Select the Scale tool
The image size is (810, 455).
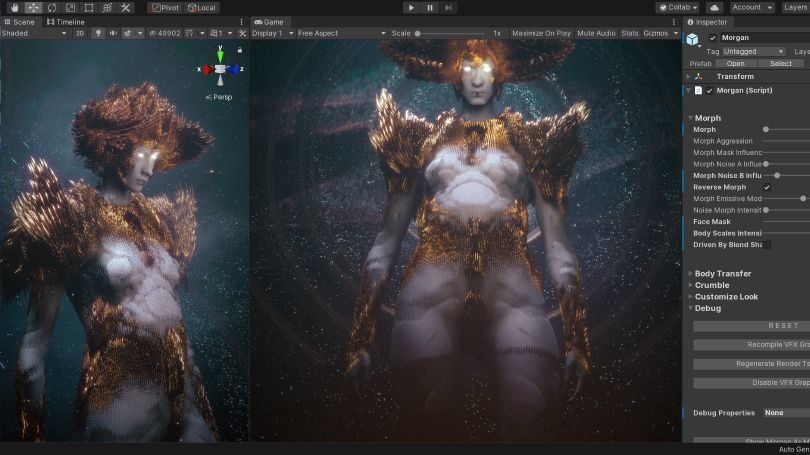tap(70, 7)
